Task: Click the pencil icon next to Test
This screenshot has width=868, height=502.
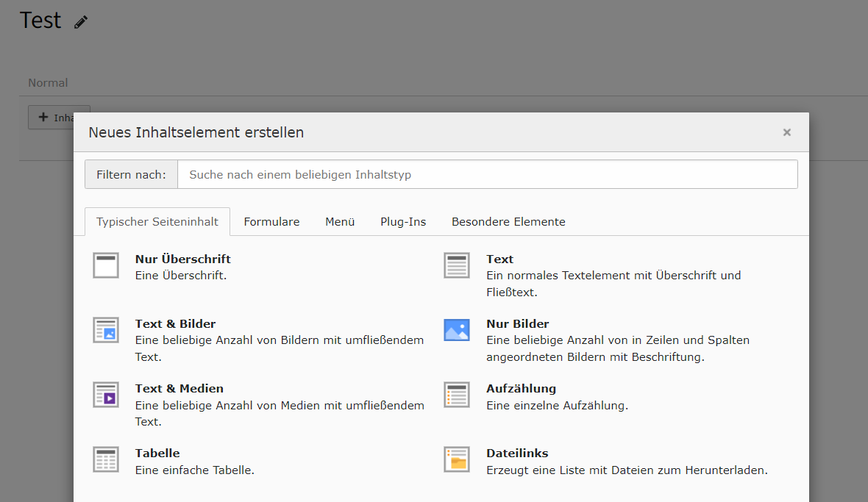Action: 81,22
